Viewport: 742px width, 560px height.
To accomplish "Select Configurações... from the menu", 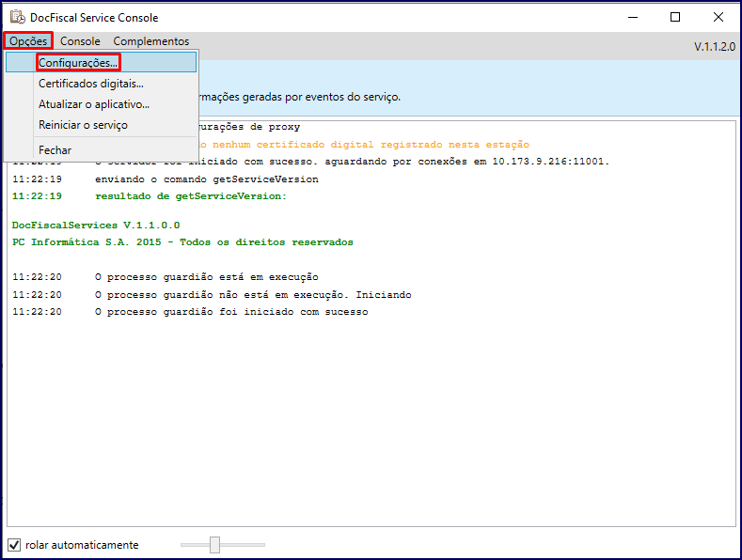I will coord(102,62).
